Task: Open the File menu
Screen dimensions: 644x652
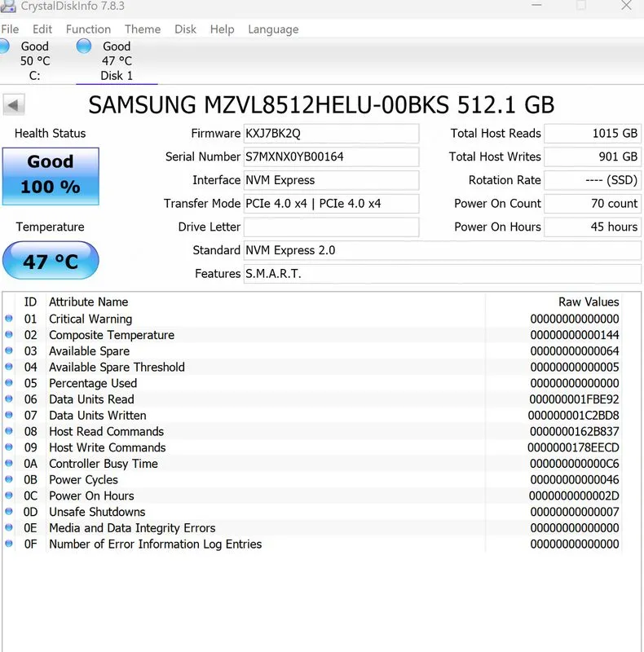Action: (10, 29)
